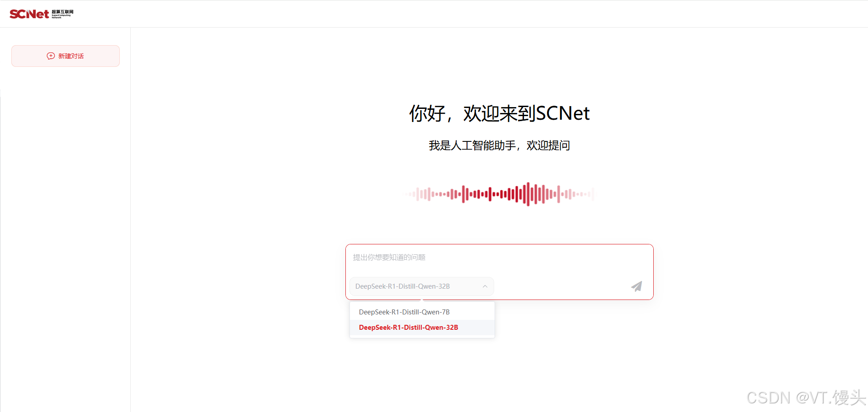Choose the highlighted DeepSeek-R1-Distill-Qwen-32B option

coord(422,328)
